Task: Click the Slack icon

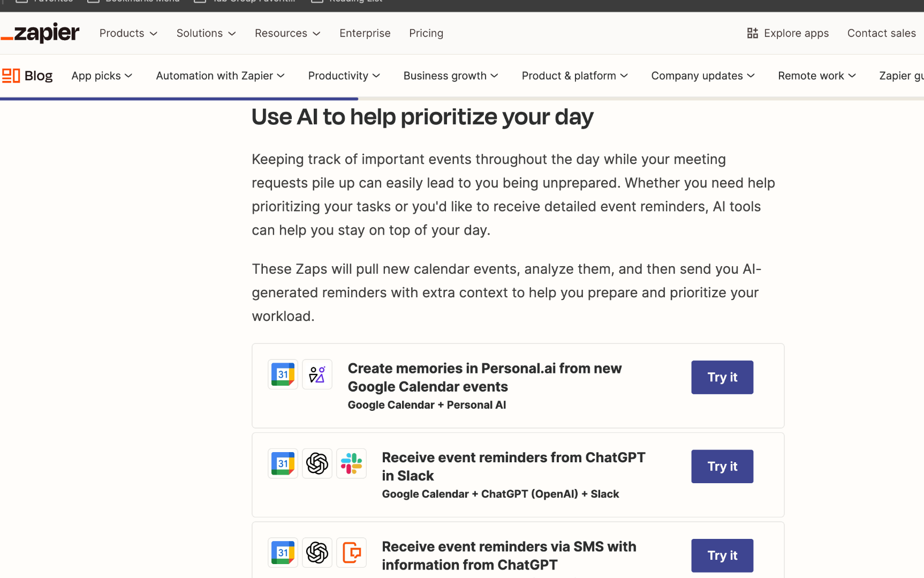Action: pyautogui.click(x=351, y=463)
